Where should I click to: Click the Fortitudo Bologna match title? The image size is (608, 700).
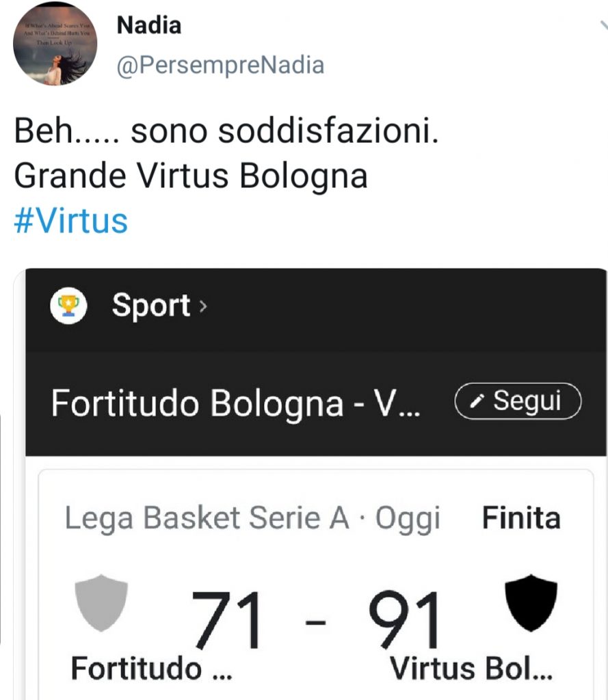tap(237, 403)
